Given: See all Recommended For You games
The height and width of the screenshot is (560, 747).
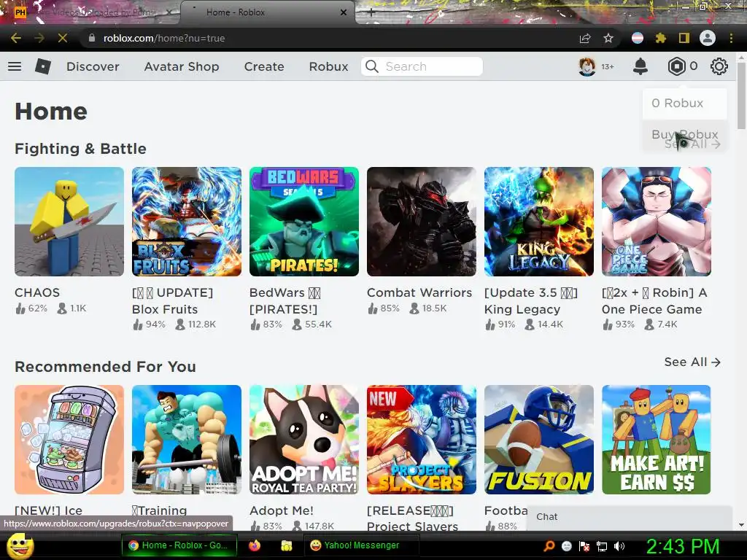Looking at the screenshot, I should coord(692,362).
